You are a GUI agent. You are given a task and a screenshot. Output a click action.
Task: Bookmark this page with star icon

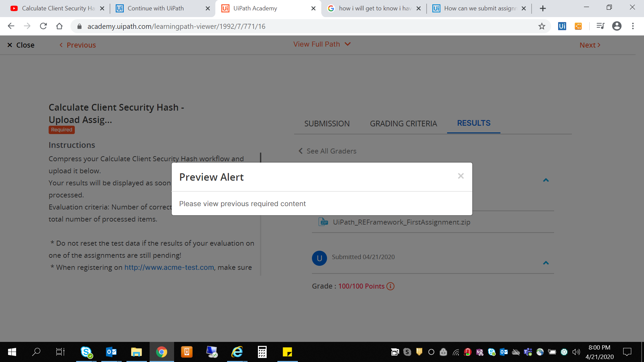click(x=542, y=26)
